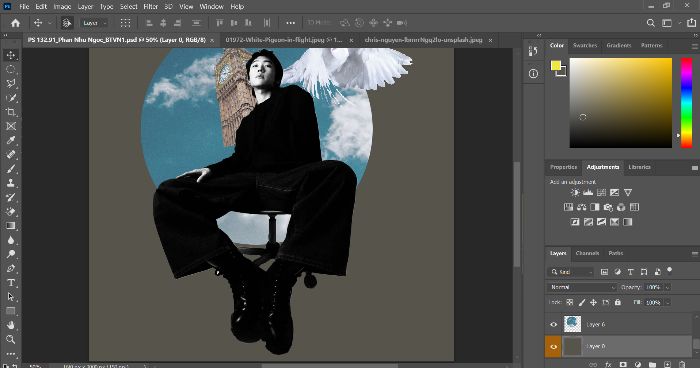Add an Invert adjustment
Image resolution: width=700 pixels, height=368 pixels.
tap(575, 222)
